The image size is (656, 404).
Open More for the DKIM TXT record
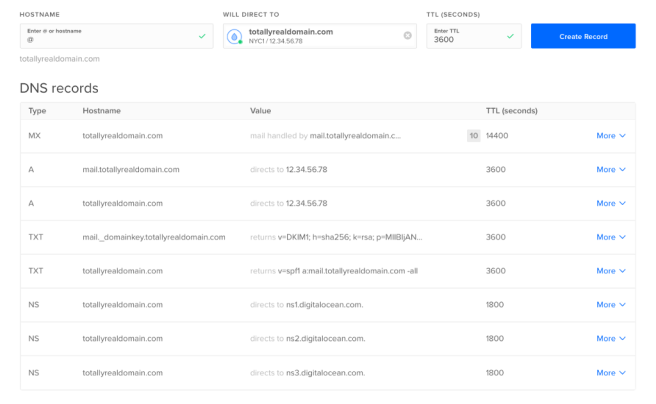click(x=610, y=237)
